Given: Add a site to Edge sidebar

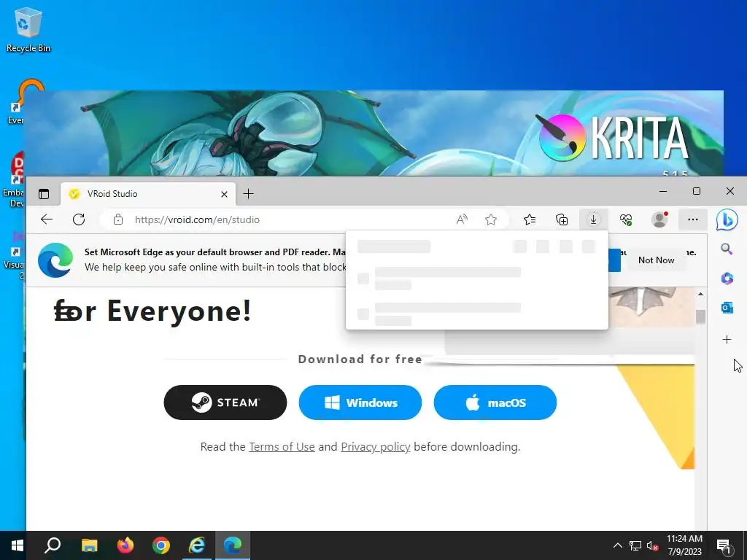Looking at the screenshot, I should click(727, 340).
